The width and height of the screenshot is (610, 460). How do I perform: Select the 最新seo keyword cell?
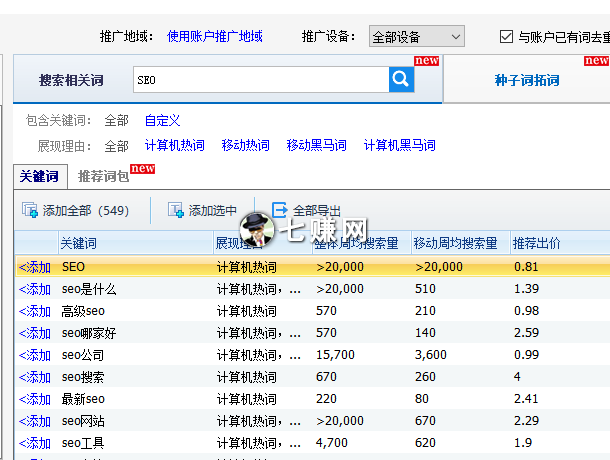83,399
